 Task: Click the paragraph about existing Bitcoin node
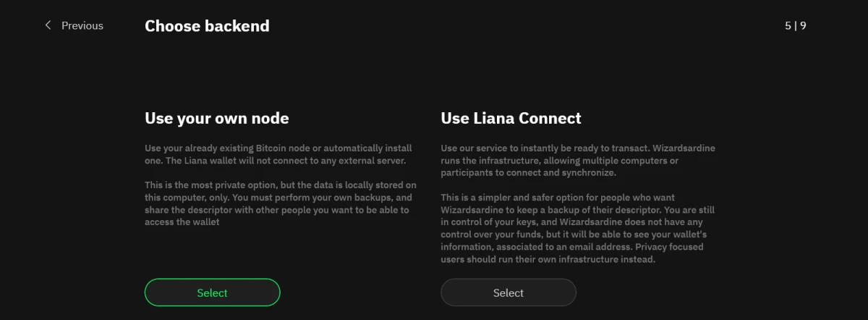click(x=279, y=153)
